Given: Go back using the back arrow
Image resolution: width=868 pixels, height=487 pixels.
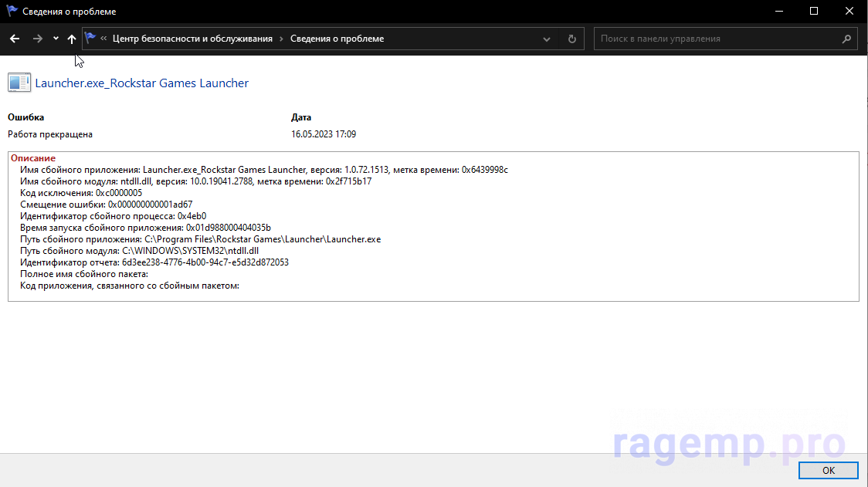Looking at the screenshot, I should pos(15,39).
